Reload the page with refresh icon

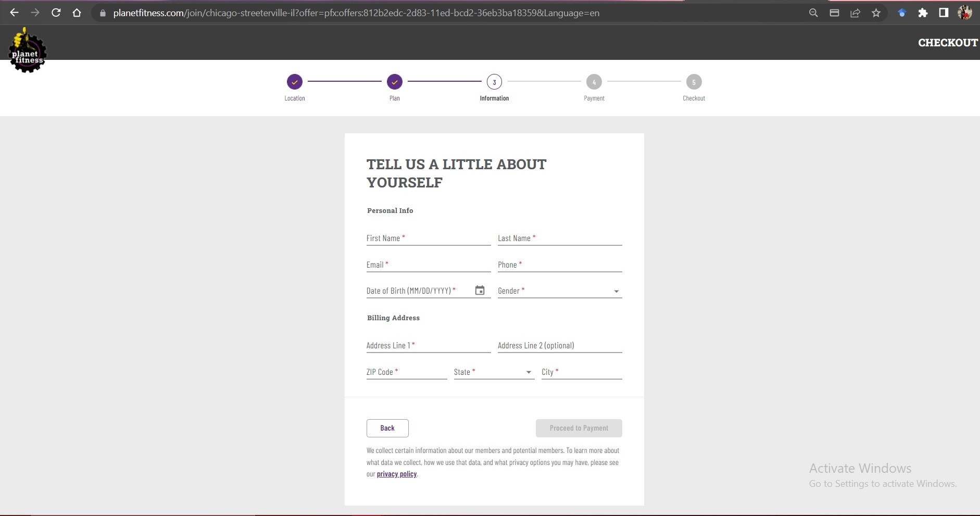tap(56, 13)
